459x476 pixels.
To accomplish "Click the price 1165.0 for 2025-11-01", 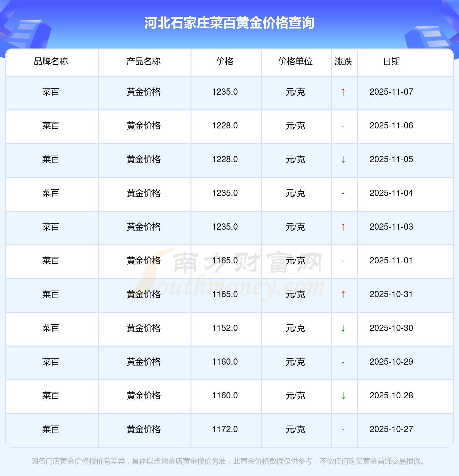I will [225, 261].
